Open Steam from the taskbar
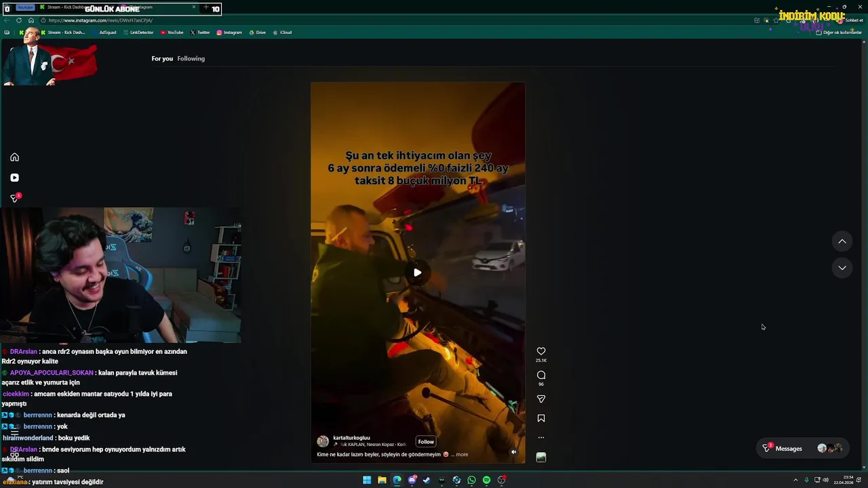The width and height of the screenshot is (868, 488). point(427,480)
